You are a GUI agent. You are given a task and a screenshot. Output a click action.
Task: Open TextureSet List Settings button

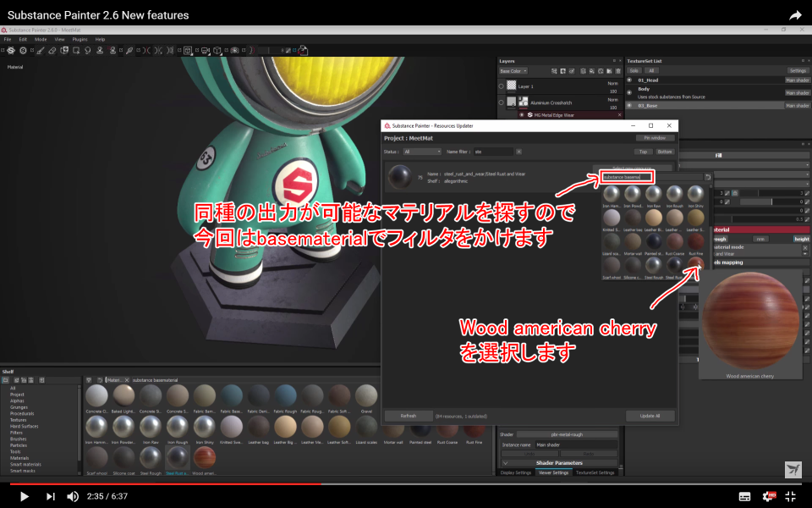(x=798, y=71)
